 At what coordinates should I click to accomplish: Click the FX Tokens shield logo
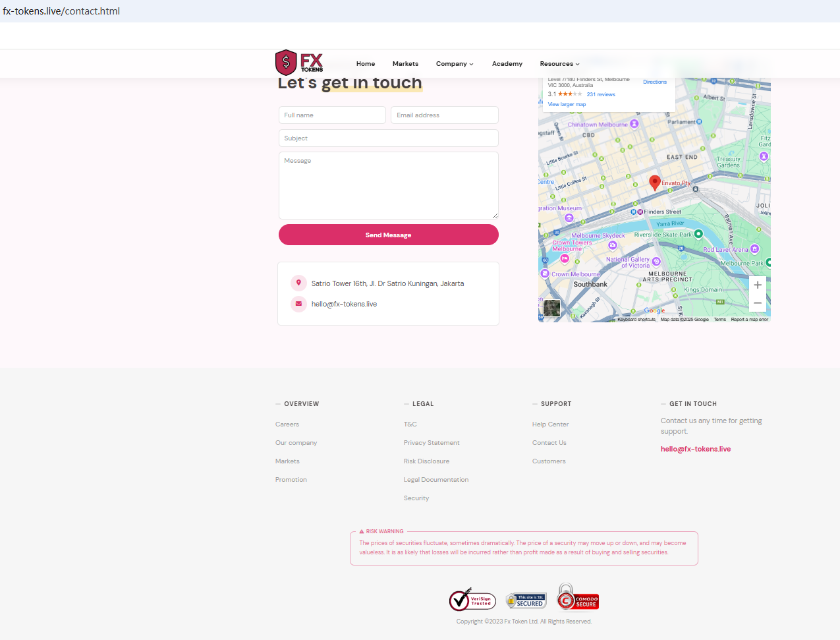(299, 63)
